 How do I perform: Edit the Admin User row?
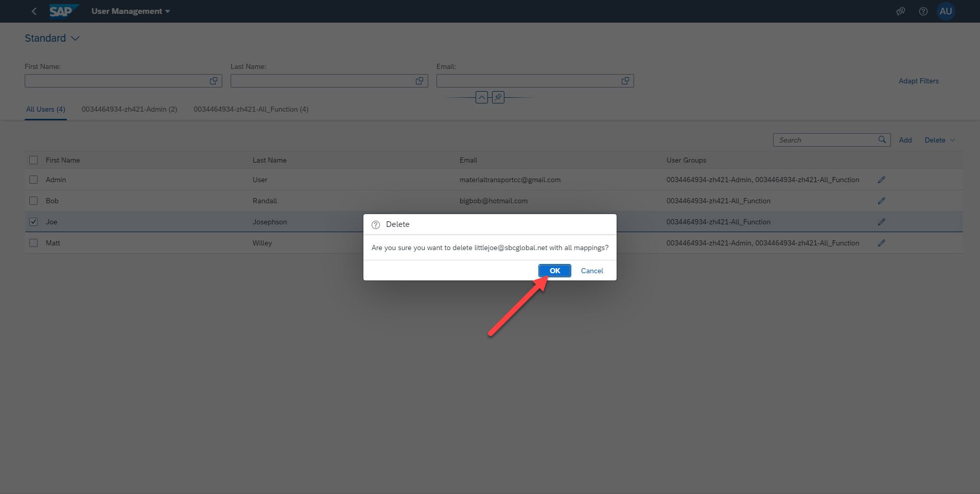pyautogui.click(x=882, y=180)
